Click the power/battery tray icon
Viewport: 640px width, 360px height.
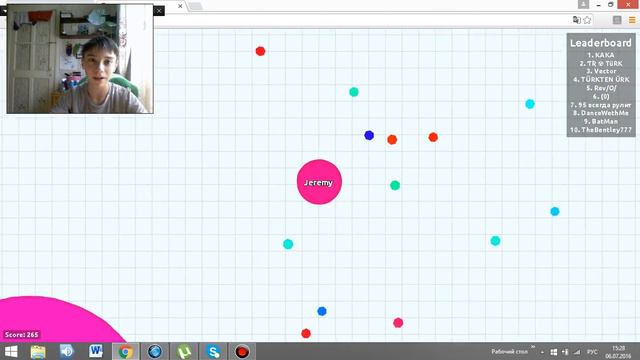565,352
